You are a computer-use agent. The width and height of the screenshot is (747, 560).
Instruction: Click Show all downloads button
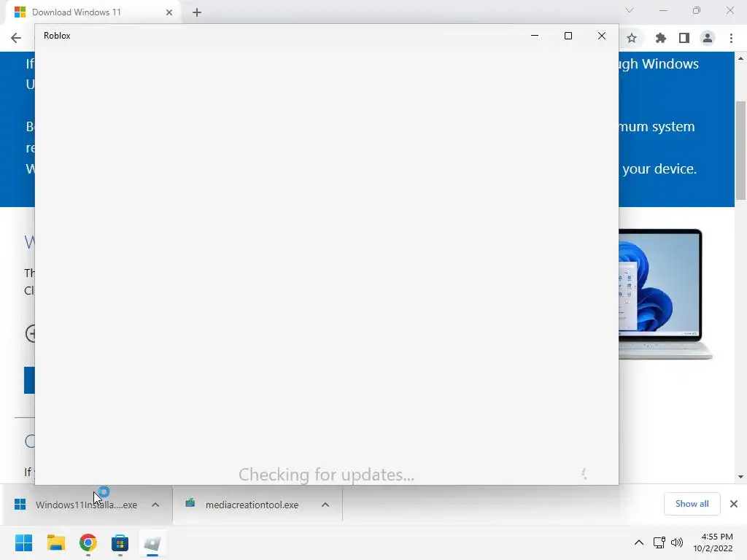[692, 504]
